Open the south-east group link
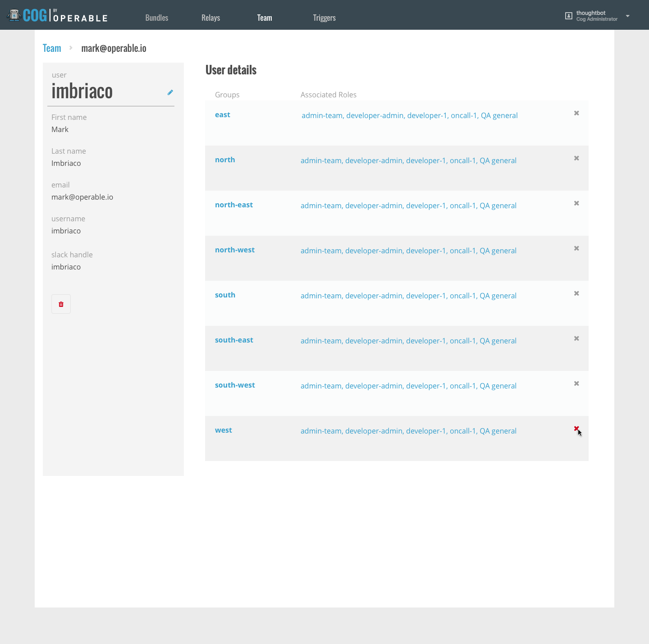The width and height of the screenshot is (649, 644). [234, 340]
